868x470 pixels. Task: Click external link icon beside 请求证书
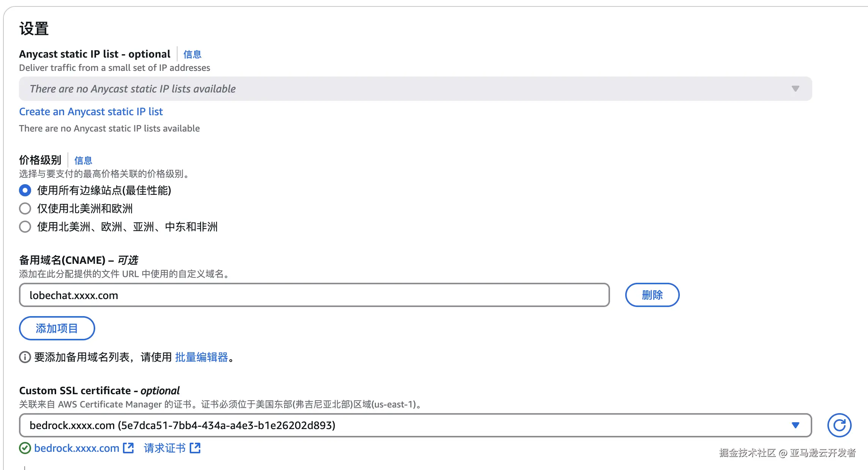(195, 448)
